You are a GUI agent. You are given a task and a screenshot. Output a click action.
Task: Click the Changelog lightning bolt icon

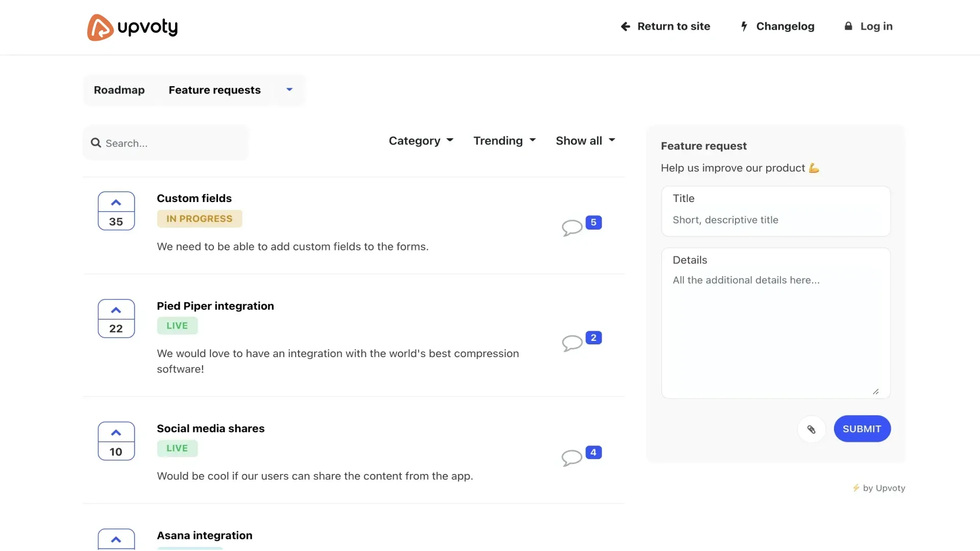[x=744, y=26]
